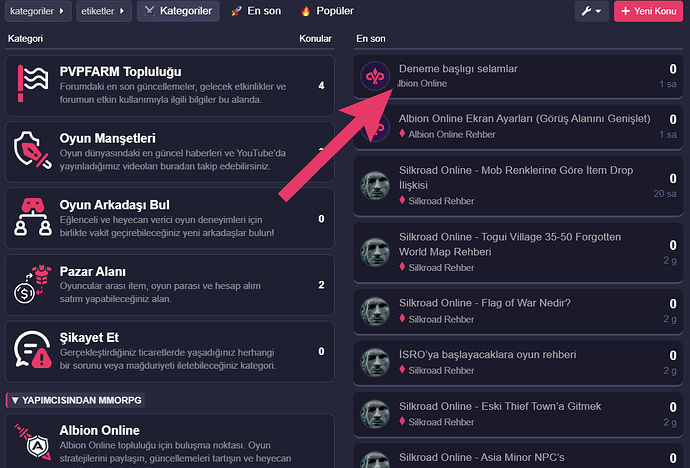Open topic Albion Online Ekran Ayarları
Image resolution: width=690 pixels, height=468 pixels.
[525, 119]
